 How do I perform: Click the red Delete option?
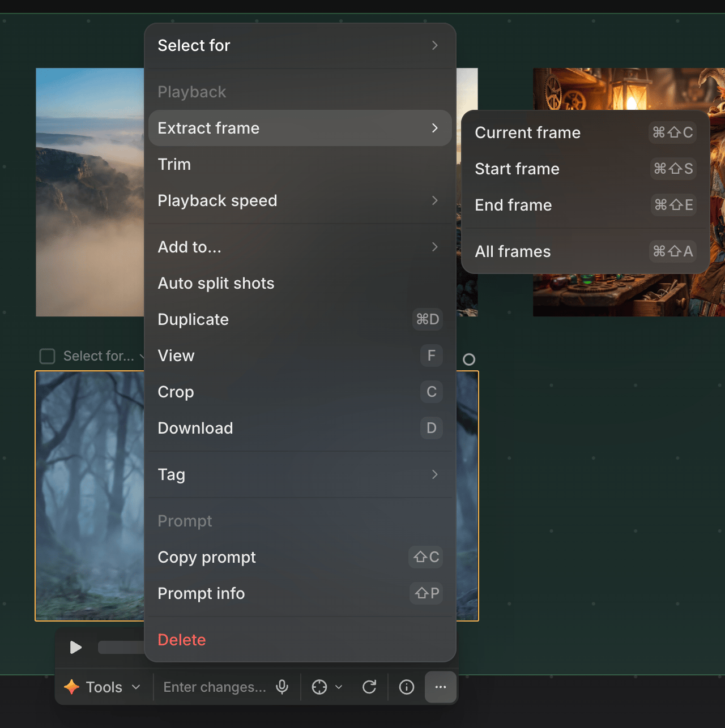300,640
